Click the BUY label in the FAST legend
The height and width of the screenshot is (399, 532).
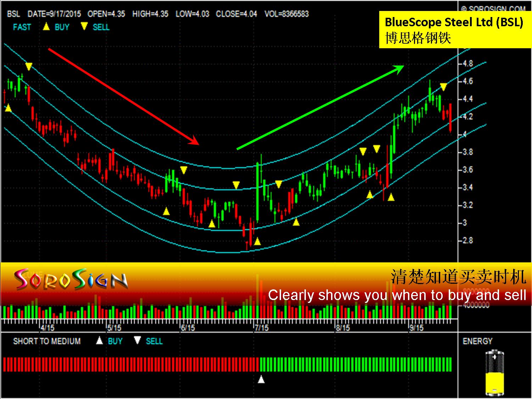pyautogui.click(x=62, y=27)
